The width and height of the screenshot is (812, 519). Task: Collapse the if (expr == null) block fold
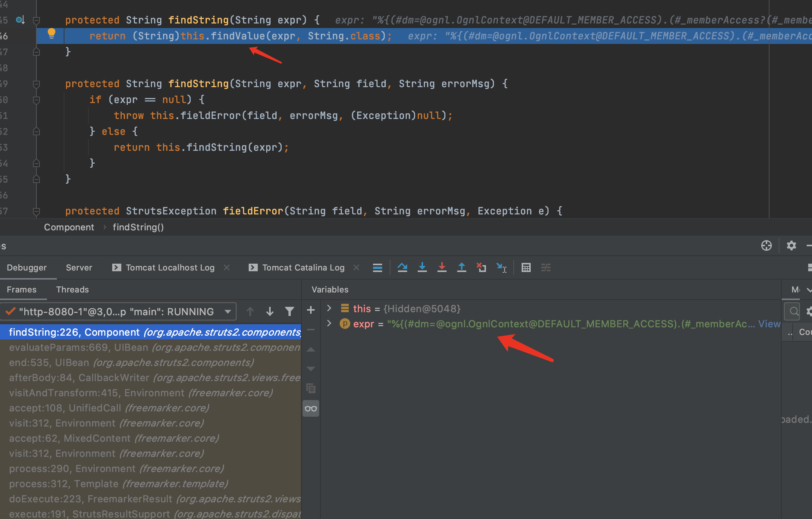click(x=36, y=100)
